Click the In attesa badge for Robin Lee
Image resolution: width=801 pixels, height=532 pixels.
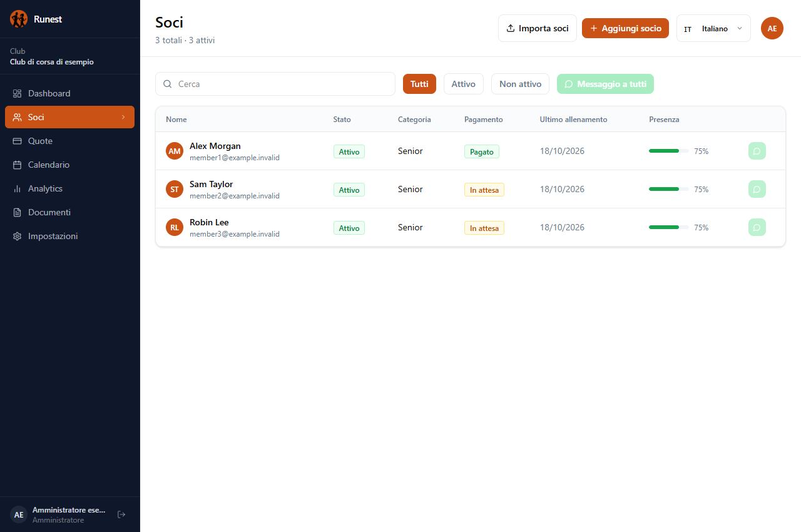484,228
